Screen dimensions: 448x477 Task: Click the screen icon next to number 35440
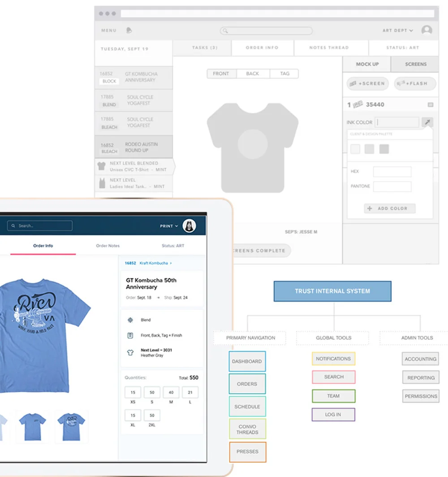tap(358, 104)
